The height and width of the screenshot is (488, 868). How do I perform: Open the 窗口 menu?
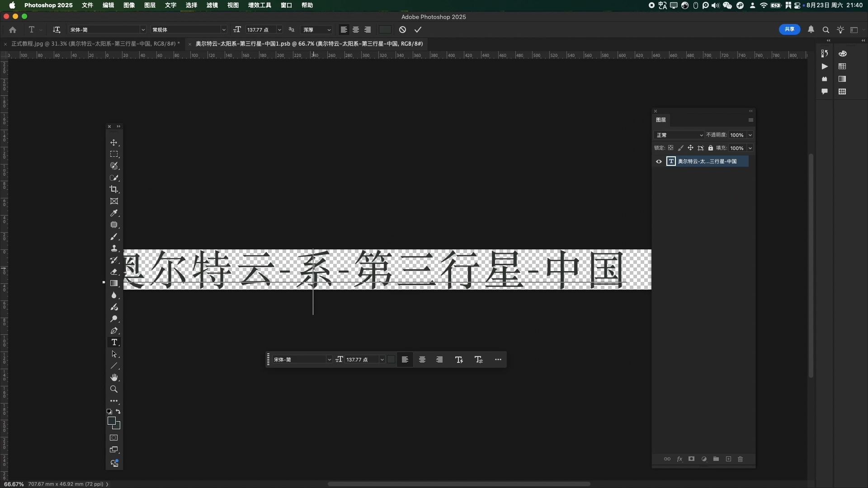tap(286, 5)
